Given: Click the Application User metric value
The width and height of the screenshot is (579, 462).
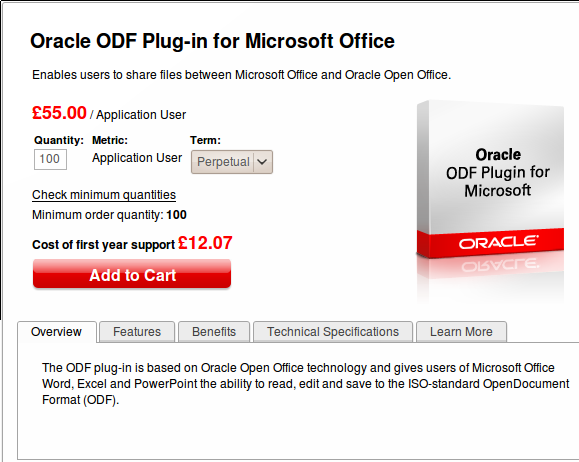Looking at the screenshot, I should pyautogui.click(x=137, y=158).
